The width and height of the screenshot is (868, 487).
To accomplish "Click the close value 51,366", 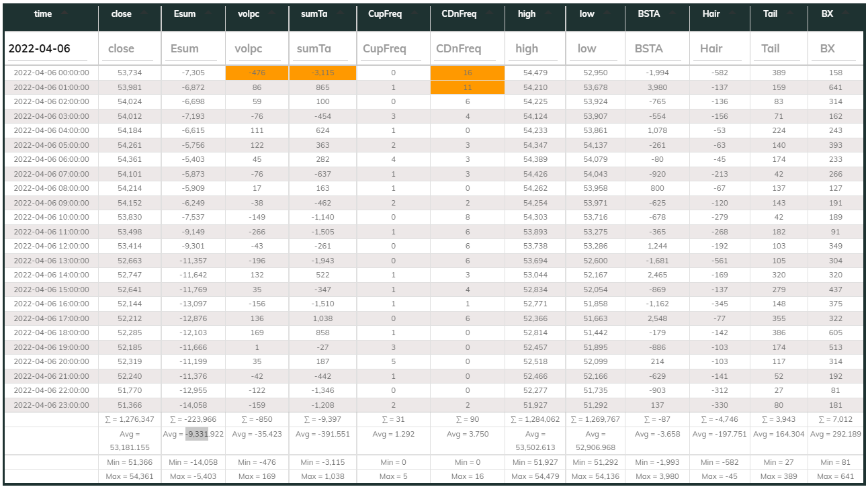I will [130, 405].
